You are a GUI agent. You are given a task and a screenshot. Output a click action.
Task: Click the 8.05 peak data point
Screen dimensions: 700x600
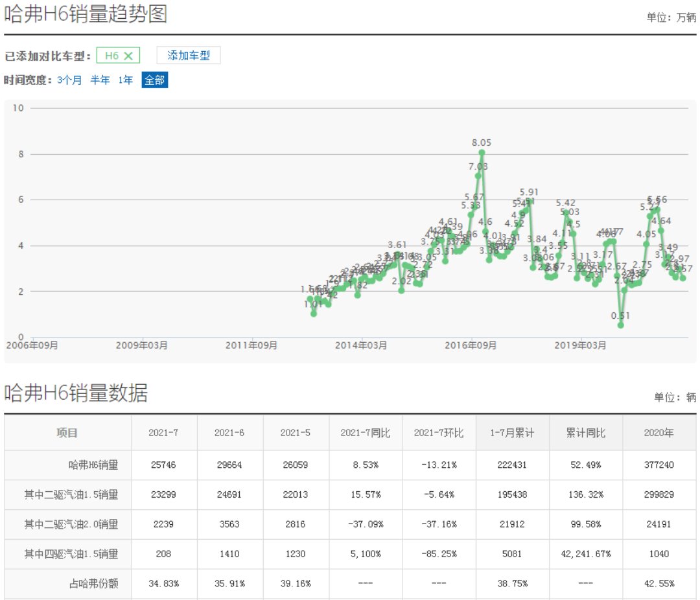(482, 153)
